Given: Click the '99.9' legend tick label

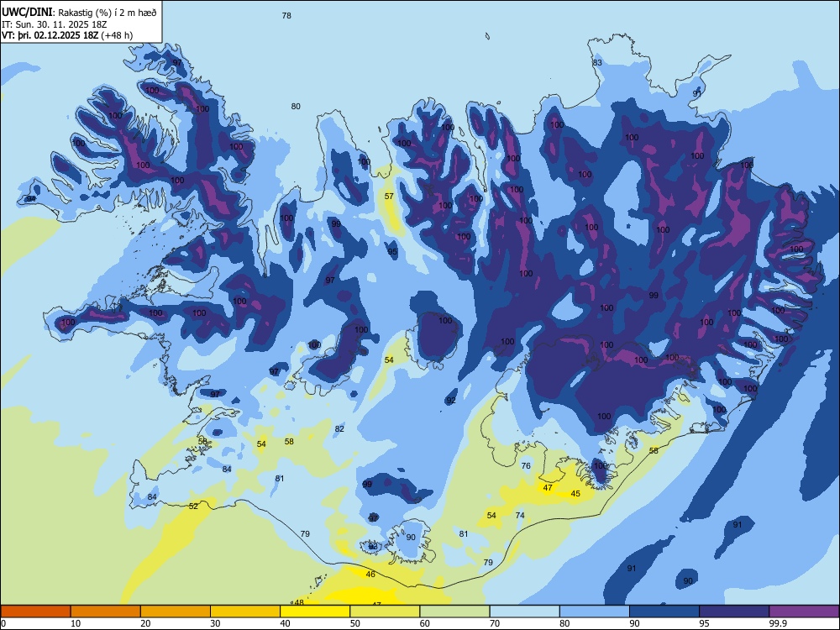Looking at the screenshot, I should point(778,623).
